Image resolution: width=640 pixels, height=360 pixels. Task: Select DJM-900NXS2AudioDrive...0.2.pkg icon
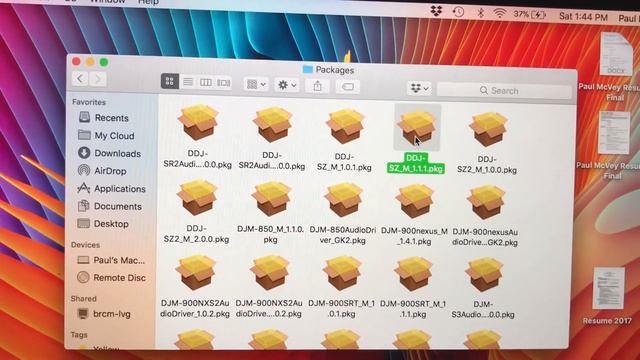270,274
